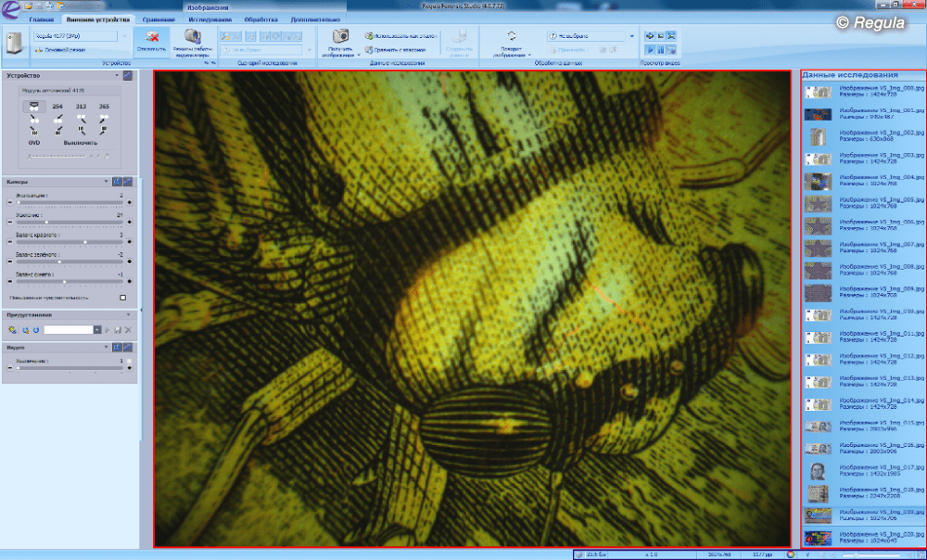
Task: Collapse the Предустановки panel arrow
Action: [x=128, y=315]
